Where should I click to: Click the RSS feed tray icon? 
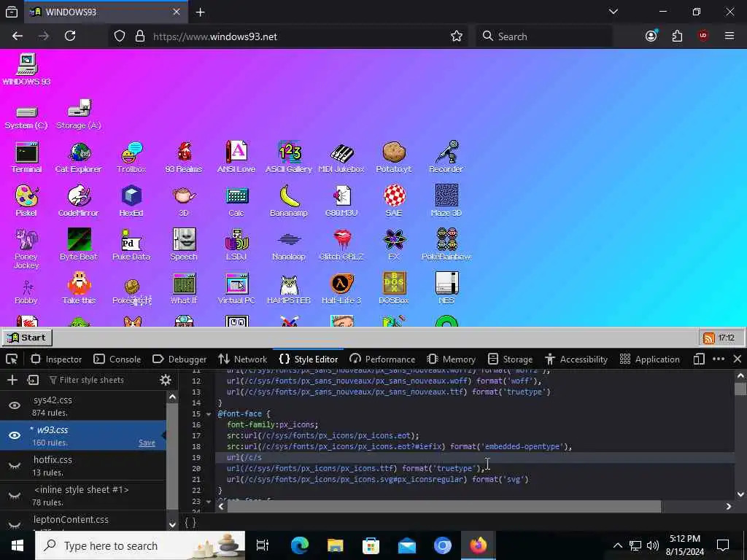(x=709, y=338)
